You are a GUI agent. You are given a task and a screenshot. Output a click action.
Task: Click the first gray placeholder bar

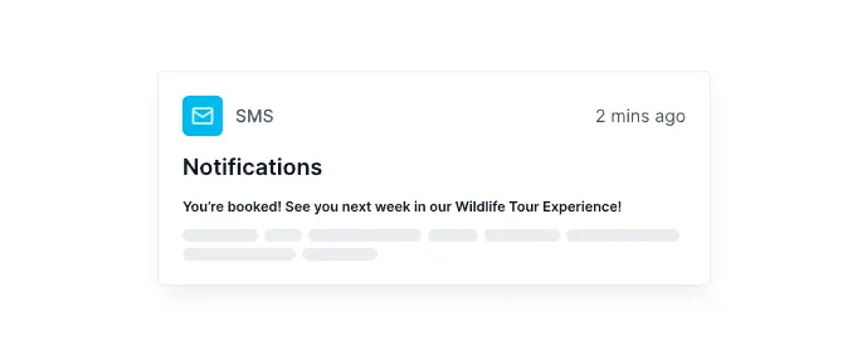tap(220, 235)
